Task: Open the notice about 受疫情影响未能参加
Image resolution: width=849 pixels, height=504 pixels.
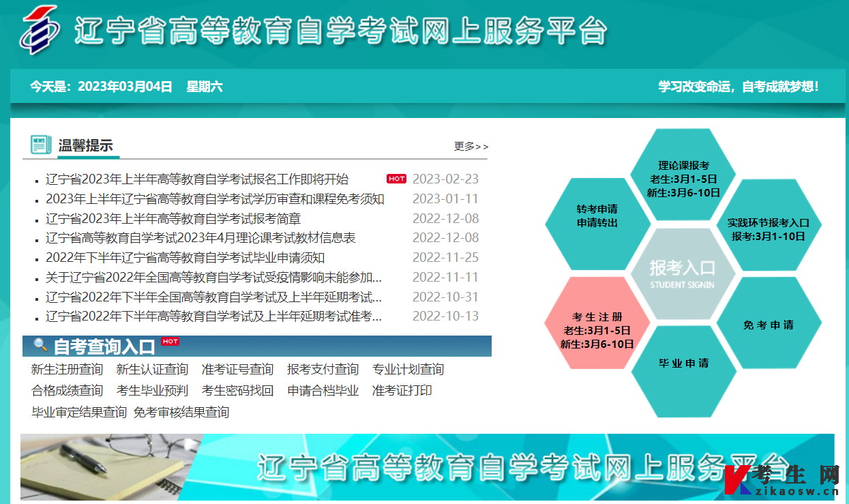Action: [x=213, y=278]
